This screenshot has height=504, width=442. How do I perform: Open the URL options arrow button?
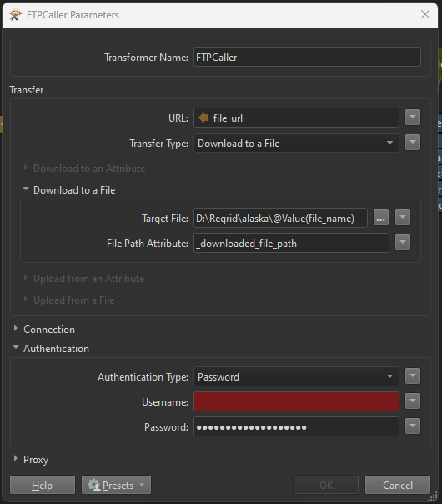(413, 118)
